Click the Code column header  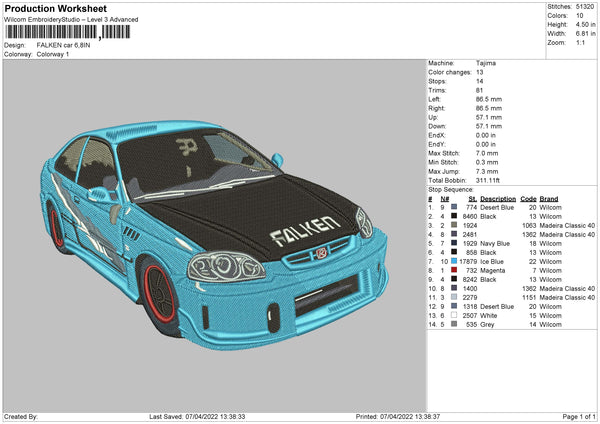coord(529,198)
